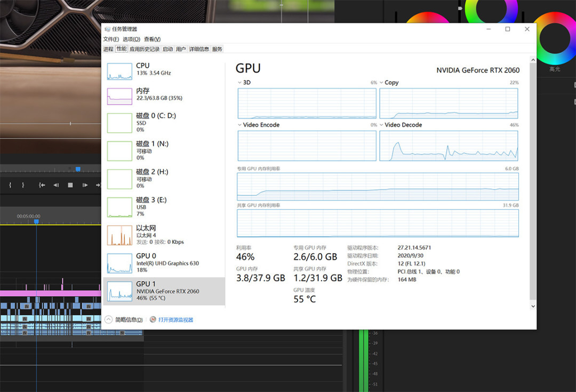Maximize the task manager window
Image resolution: width=576 pixels, height=392 pixels.
pyautogui.click(x=508, y=29)
